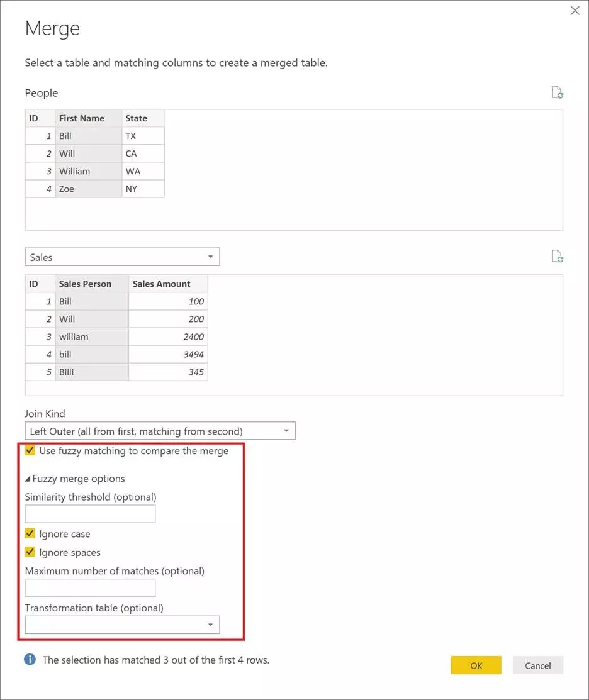Uncheck the Ignore spaces option
The image size is (589, 700).
(30, 552)
